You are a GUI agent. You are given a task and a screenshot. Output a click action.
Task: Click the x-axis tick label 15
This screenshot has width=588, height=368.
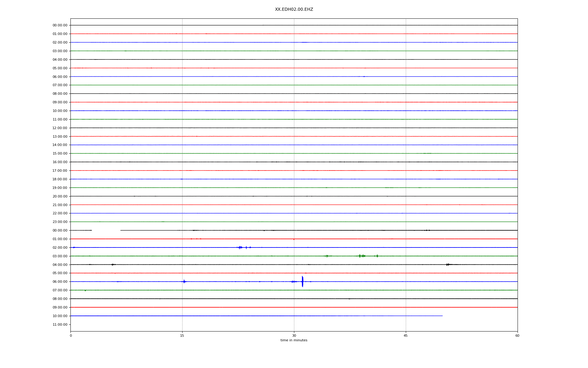182,335
